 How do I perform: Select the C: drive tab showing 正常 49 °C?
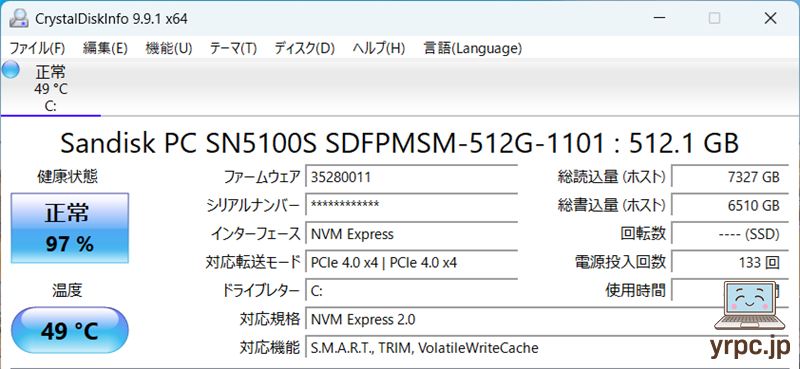point(51,88)
